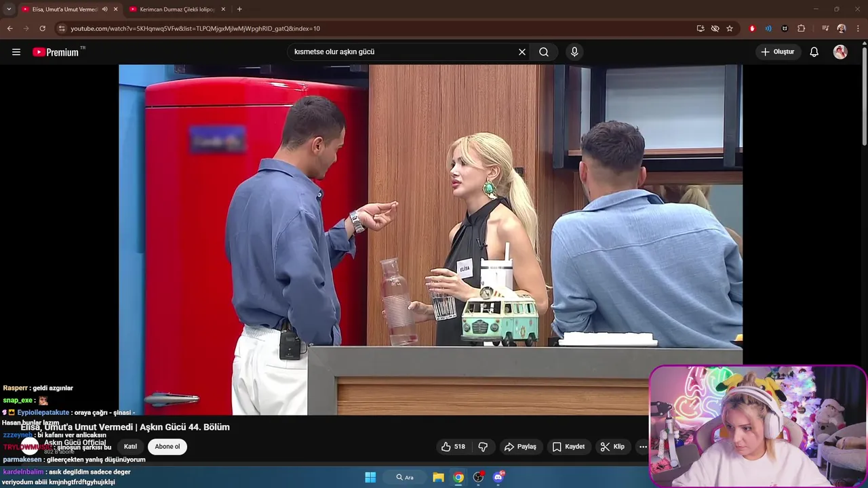Create a clip with Klip
The height and width of the screenshot is (488, 868).
(612, 447)
